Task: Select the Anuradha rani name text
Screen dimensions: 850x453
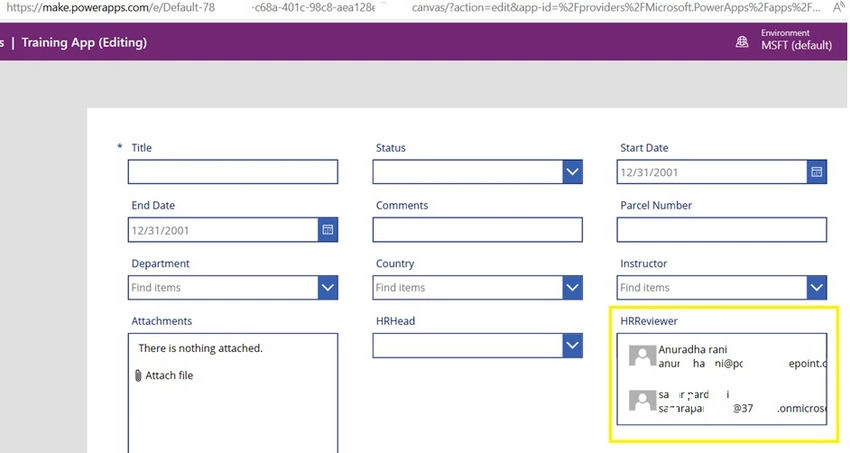Action: point(693,350)
